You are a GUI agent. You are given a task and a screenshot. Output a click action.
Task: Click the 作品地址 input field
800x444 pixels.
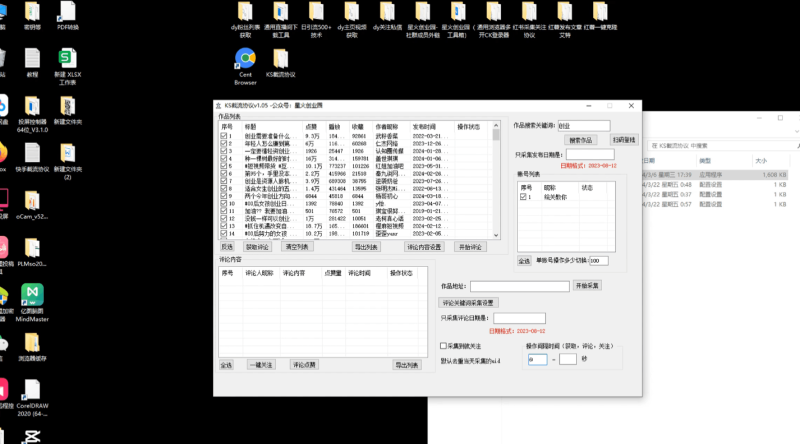click(520, 286)
